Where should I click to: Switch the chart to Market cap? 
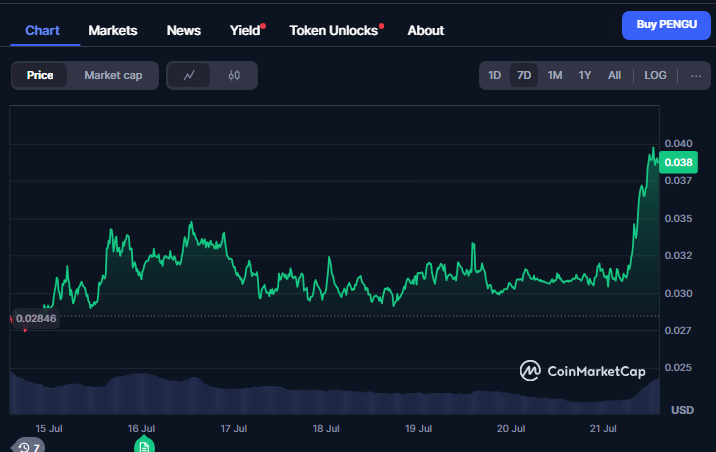pyautogui.click(x=113, y=75)
